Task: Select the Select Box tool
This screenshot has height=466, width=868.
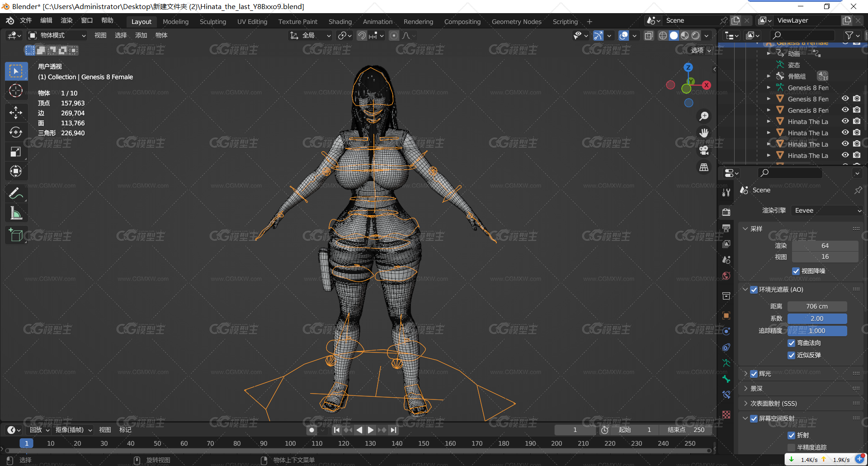Action: click(x=16, y=71)
